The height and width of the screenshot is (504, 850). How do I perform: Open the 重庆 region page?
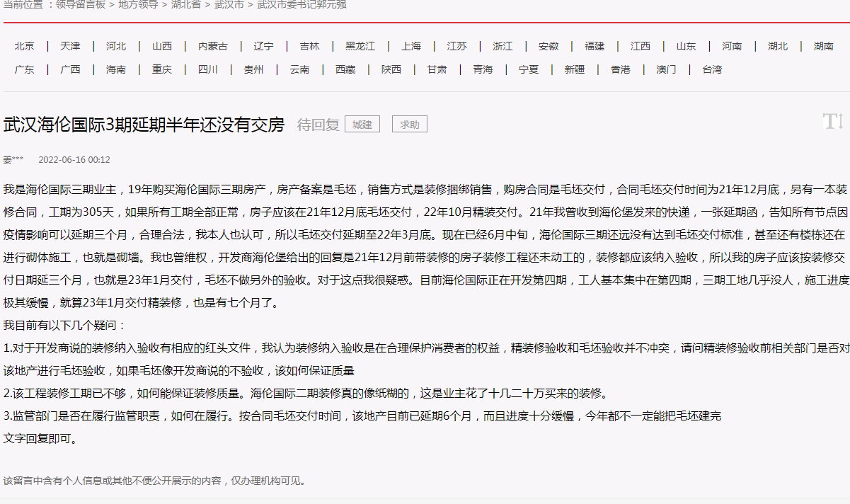tap(161, 70)
